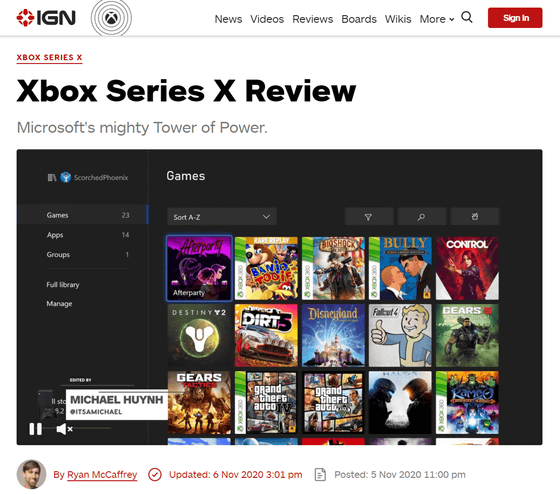Click the filter funnel icon in video
Viewport: 560px width, 494px height.
(369, 217)
